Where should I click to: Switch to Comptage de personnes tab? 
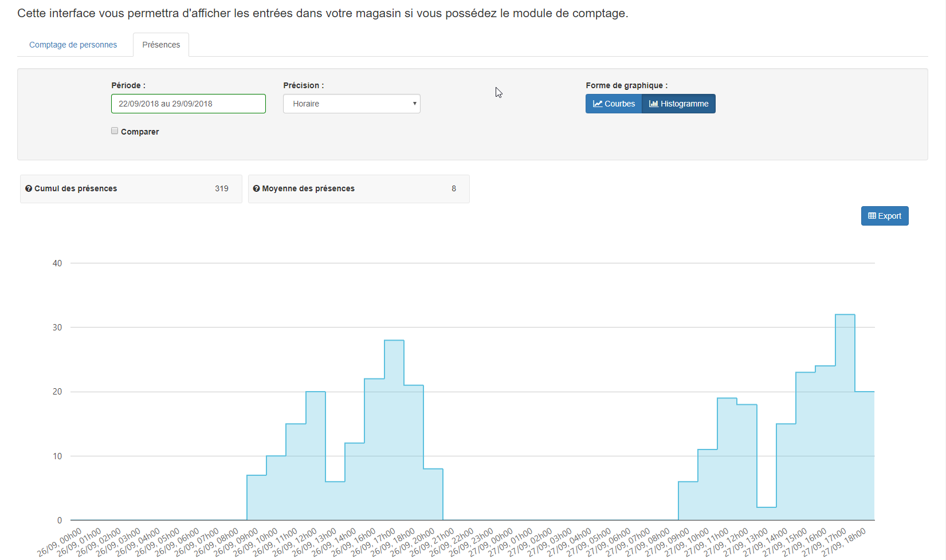click(x=73, y=45)
